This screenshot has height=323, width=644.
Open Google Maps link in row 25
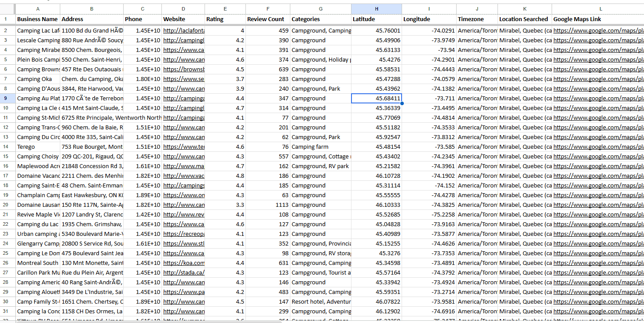click(x=599, y=253)
